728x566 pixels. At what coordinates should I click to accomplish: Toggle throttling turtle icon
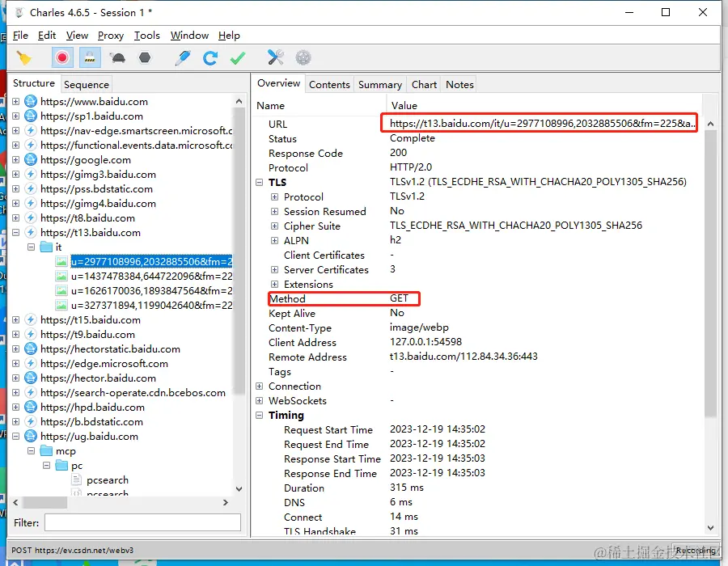click(117, 58)
